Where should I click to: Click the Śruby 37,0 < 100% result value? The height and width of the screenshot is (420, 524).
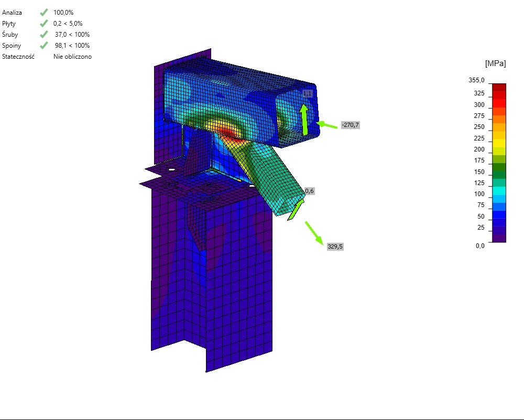(x=72, y=35)
